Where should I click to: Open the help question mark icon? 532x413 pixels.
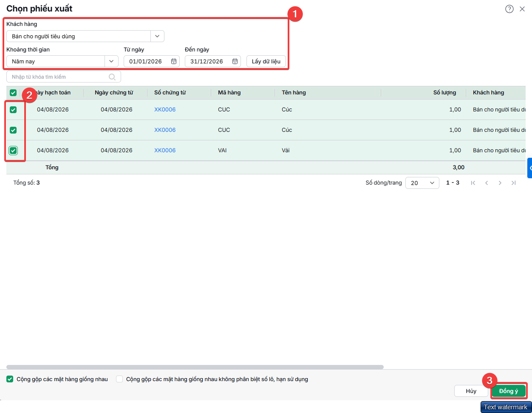coord(509,9)
